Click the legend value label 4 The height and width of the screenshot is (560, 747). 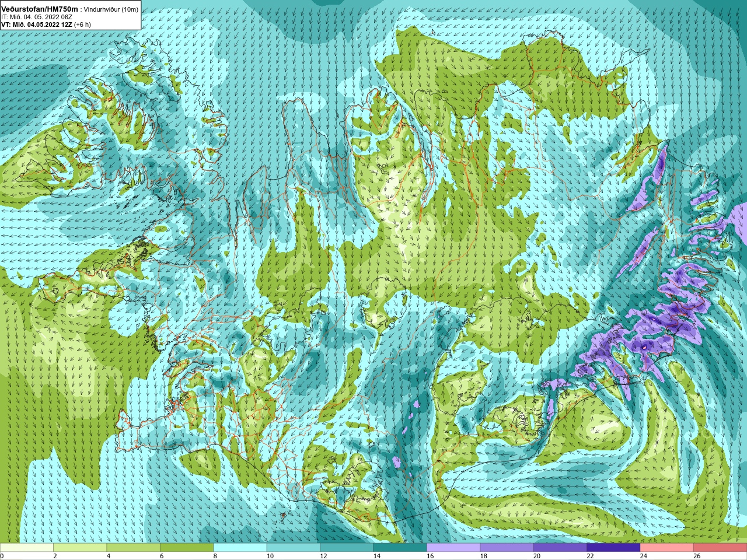click(x=109, y=556)
